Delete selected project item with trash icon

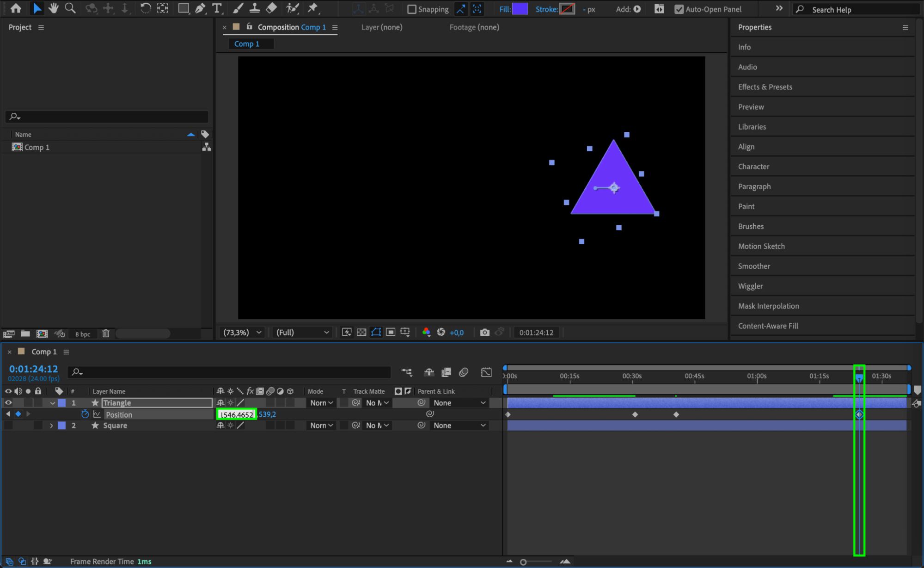(x=106, y=333)
